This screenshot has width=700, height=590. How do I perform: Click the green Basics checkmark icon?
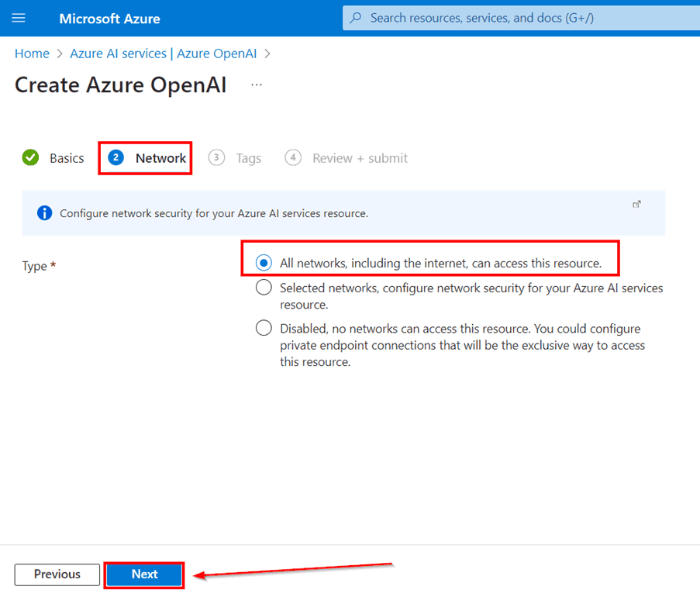pyautogui.click(x=30, y=158)
